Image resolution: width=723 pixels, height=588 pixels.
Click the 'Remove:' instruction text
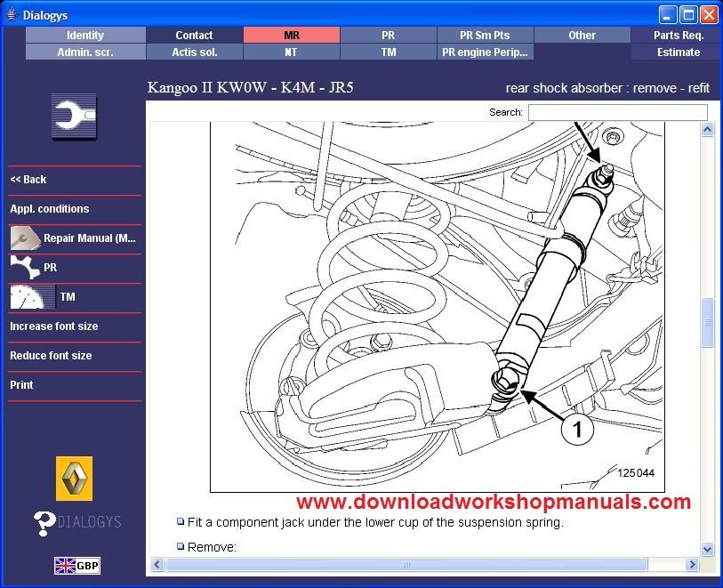[213, 547]
